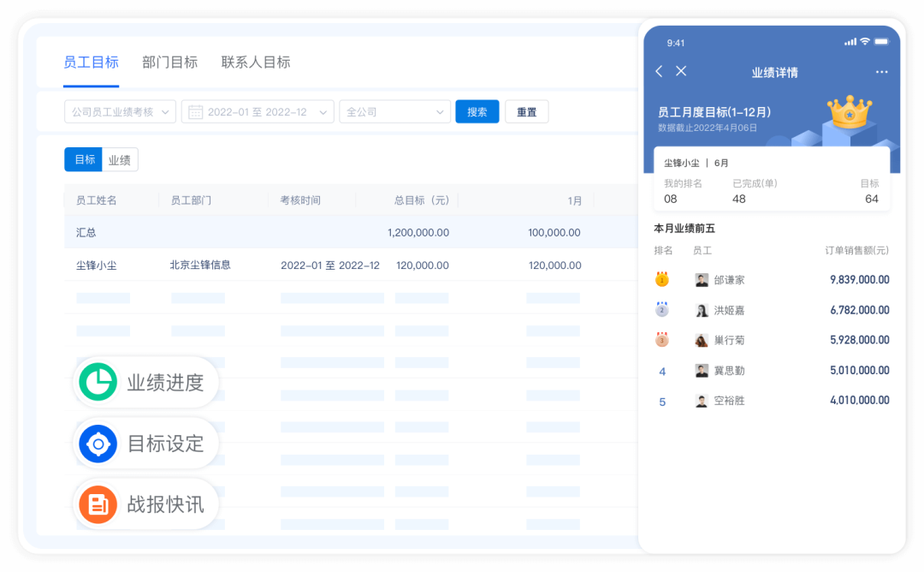Image resolution: width=924 pixels, height=572 pixels.
Task: Toggle to the 目标 view
Action: tap(84, 160)
